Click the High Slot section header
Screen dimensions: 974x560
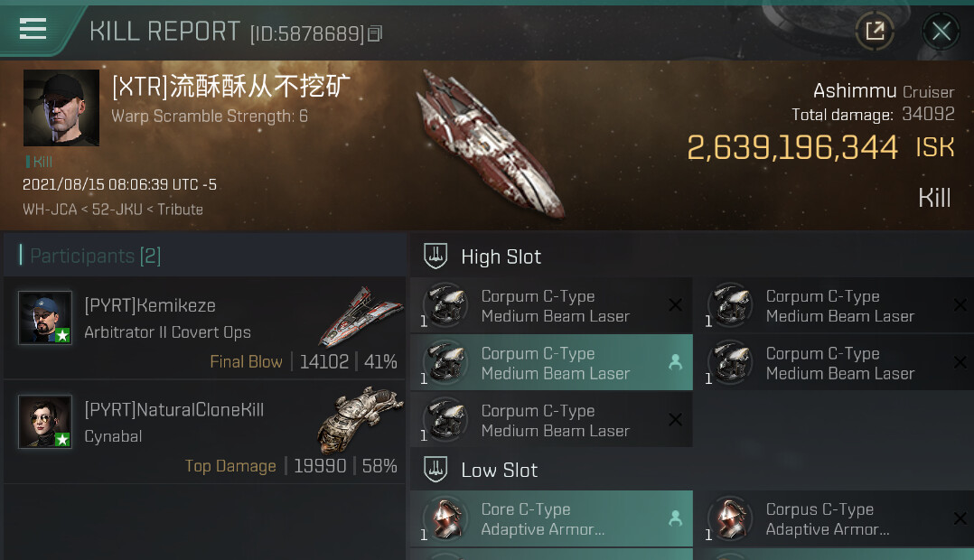click(x=501, y=257)
